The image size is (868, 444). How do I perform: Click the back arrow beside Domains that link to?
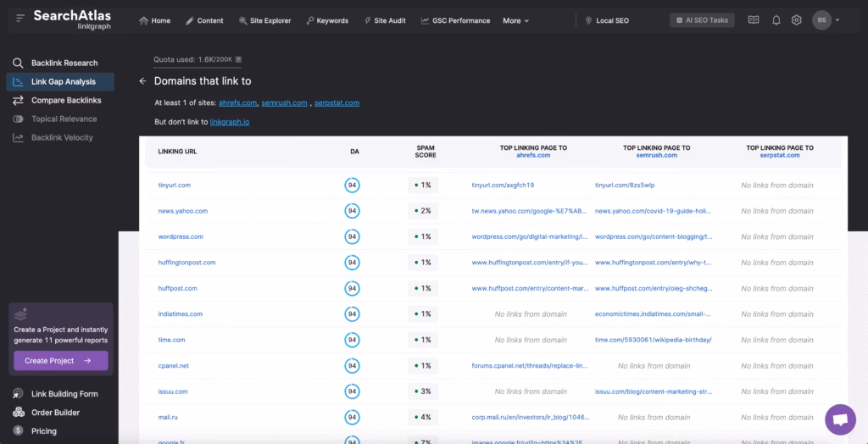pos(142,81)
